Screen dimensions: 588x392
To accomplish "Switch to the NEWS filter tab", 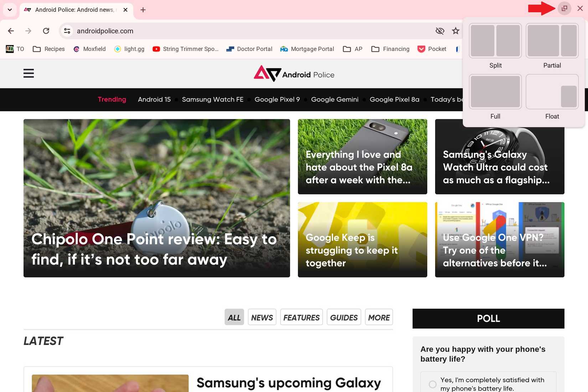I will click(x=262, y=317).
